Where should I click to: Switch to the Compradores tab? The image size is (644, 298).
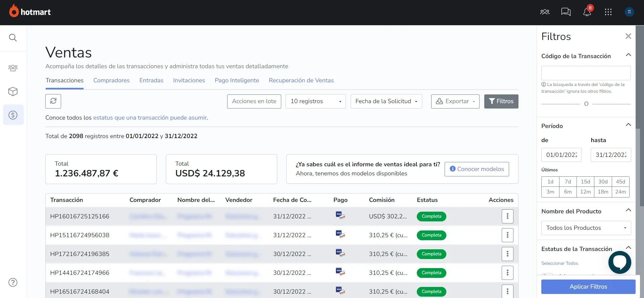pyautogui.click(x=111, y=80)
